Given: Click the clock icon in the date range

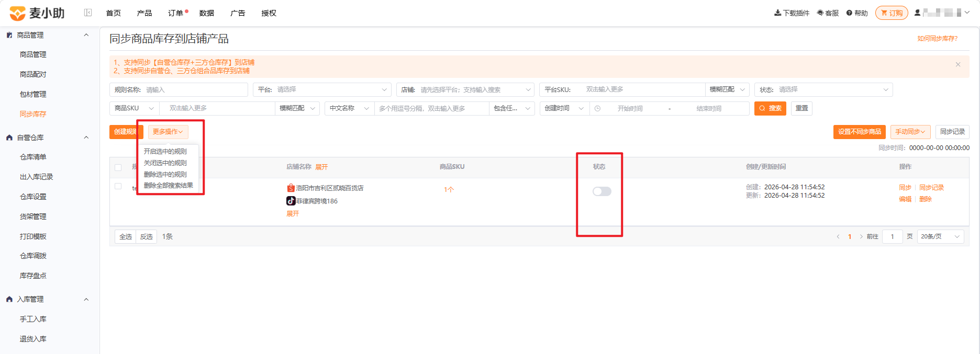Looking at the screenshot, I should (597, 108).
